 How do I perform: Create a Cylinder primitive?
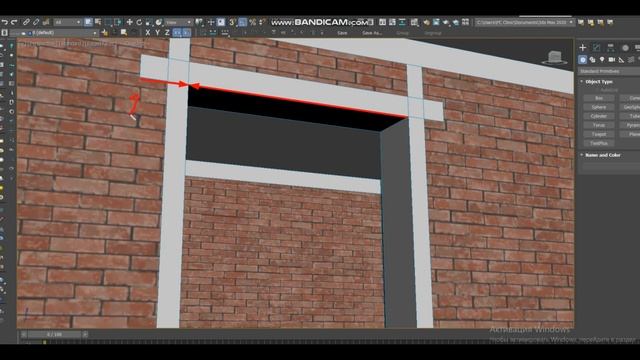[x=599, y=116]
